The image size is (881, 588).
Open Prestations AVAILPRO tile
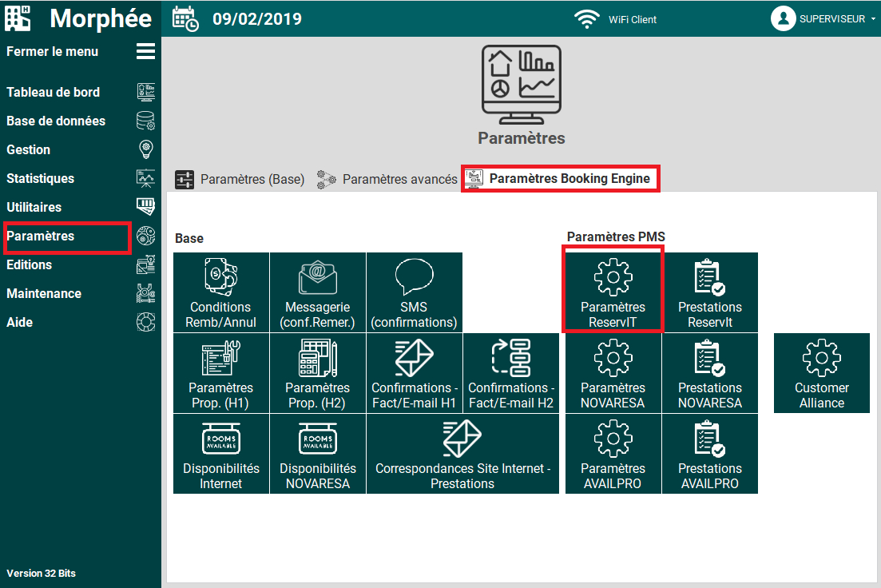pos(710,454)
